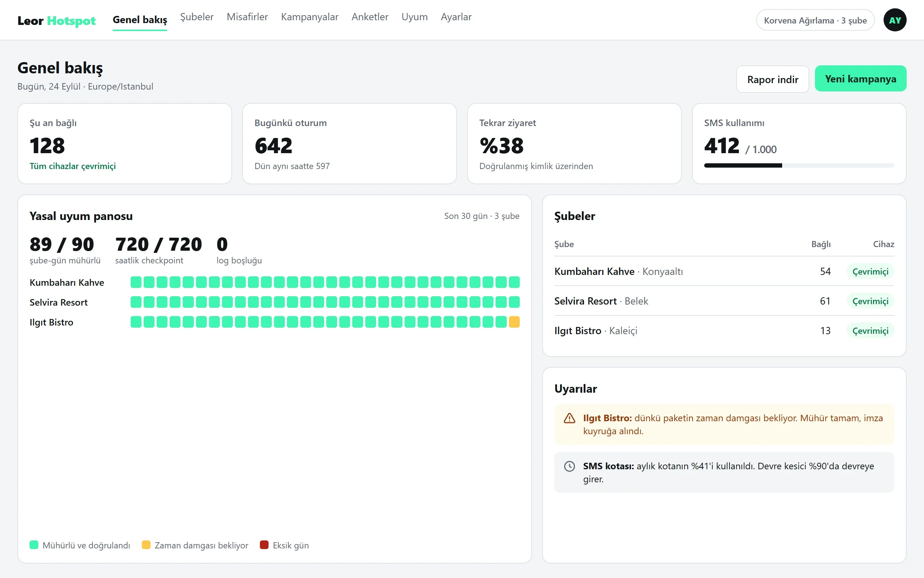
Task: Click the SMS kullanımı progress bar
Action: point(799,165)
